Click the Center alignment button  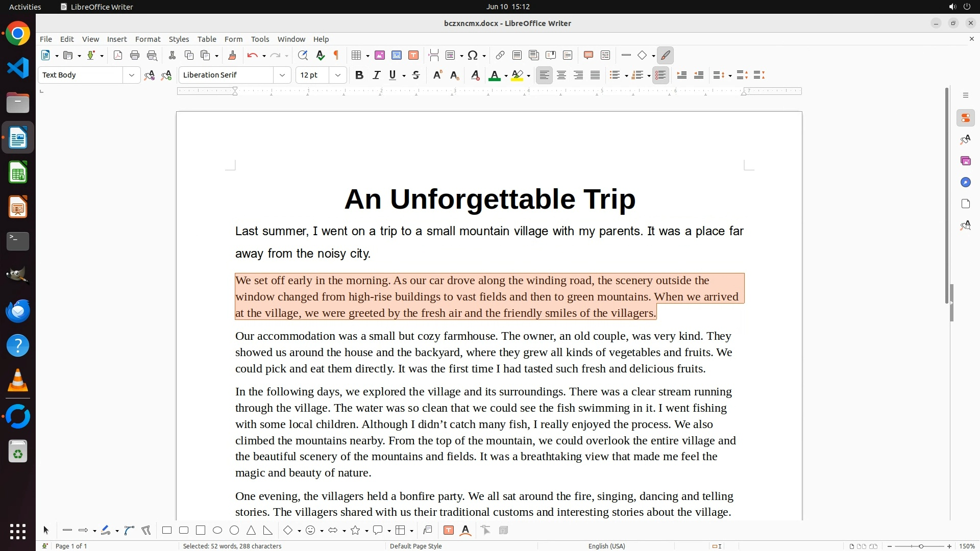coord(561,76)
